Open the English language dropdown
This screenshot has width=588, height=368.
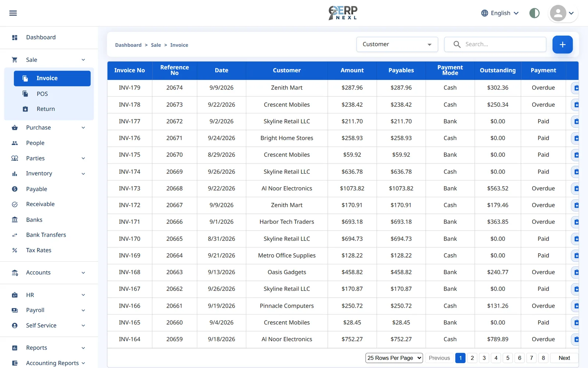(500, 13)
